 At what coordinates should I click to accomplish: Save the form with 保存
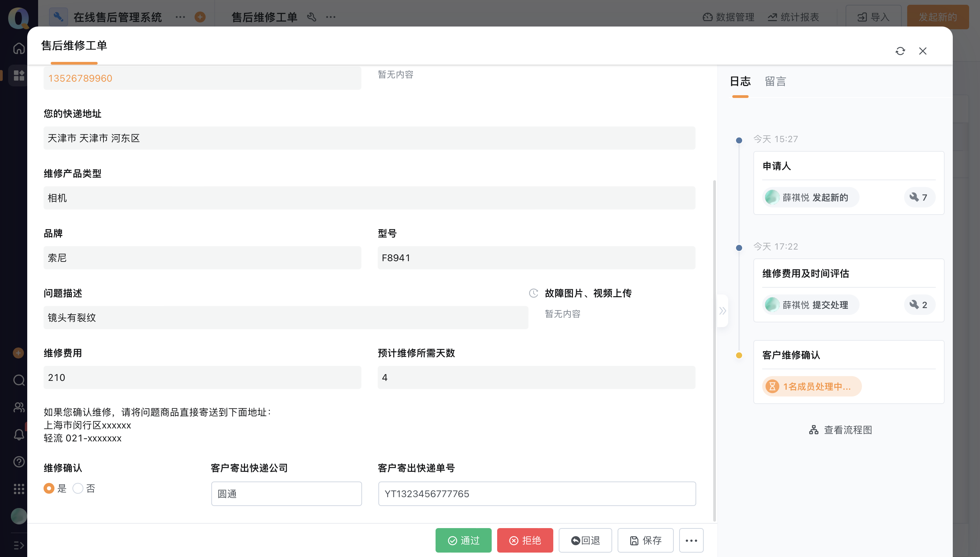[646, 540]
